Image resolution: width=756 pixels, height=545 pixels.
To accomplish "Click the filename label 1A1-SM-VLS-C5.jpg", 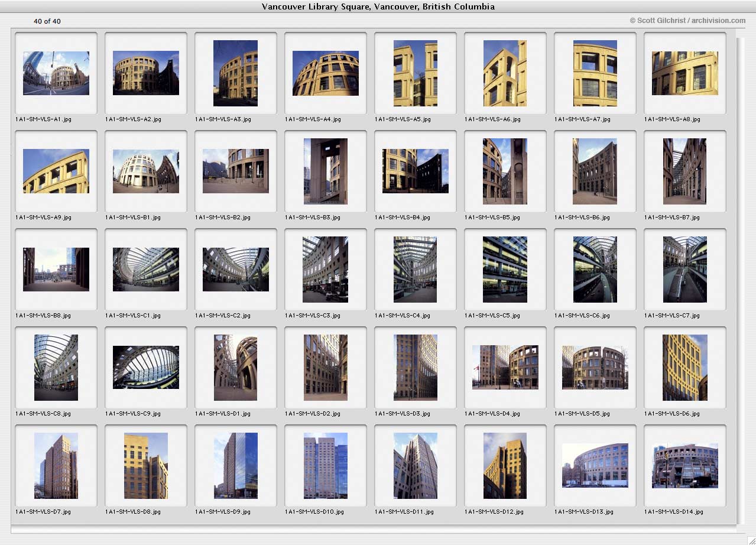I will pos(492,316).
